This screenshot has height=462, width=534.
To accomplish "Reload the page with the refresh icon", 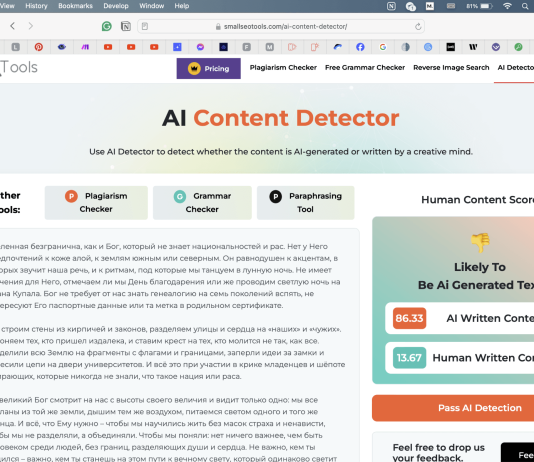I will tap(418, 27).
